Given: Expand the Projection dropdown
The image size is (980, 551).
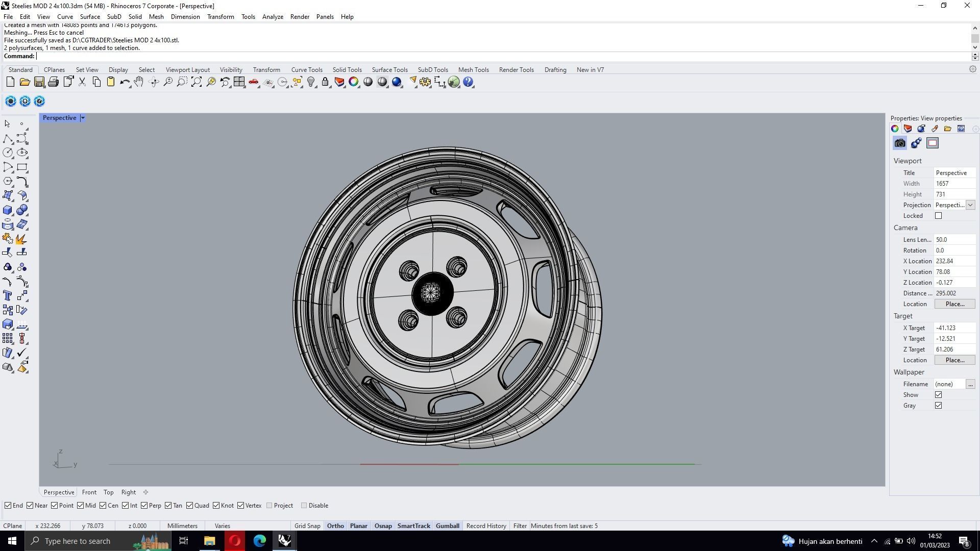Looking at the screenshot, I should 970,205.
